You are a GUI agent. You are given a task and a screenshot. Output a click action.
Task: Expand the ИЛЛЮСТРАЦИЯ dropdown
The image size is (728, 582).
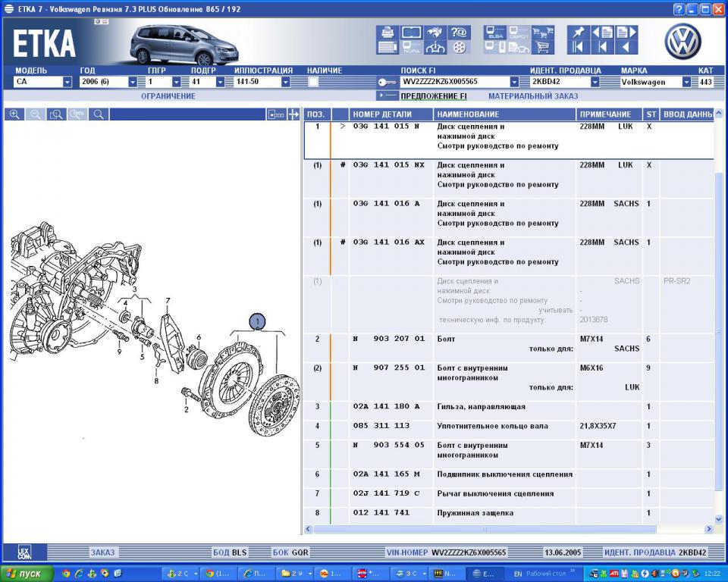click(286, 82)
